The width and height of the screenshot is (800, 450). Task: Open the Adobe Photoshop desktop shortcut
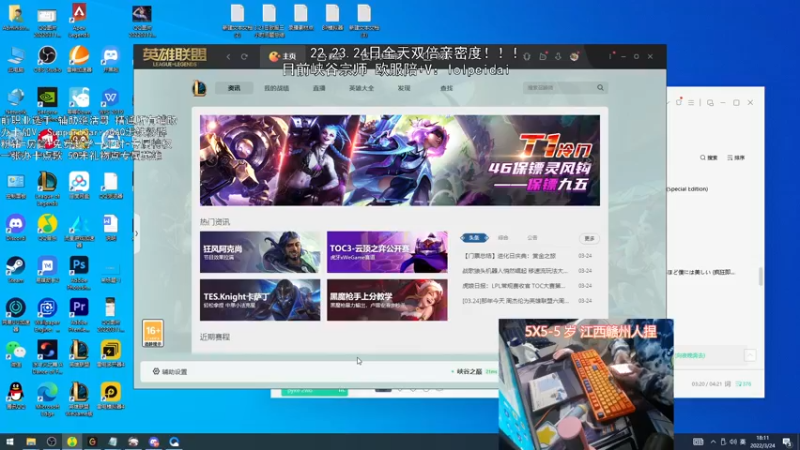79,272
